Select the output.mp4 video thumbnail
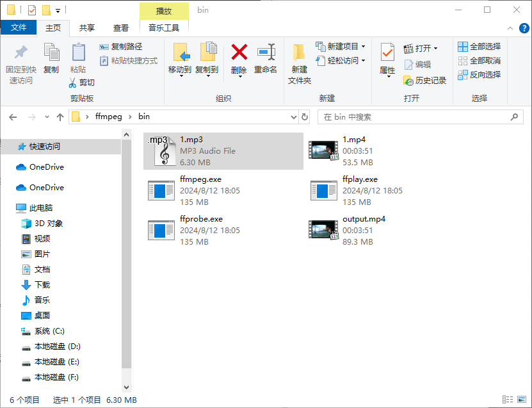This screenshot has width=532, height=408. coord(323,231)
